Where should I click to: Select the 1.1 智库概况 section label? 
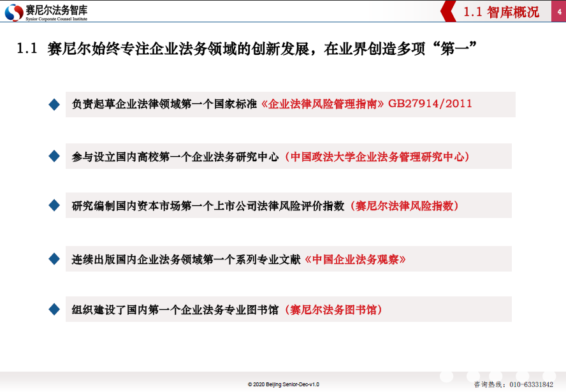click(x=501, y=12)
